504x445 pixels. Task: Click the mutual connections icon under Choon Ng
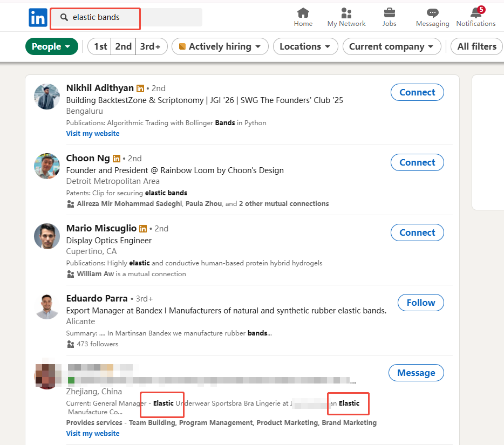71,203
